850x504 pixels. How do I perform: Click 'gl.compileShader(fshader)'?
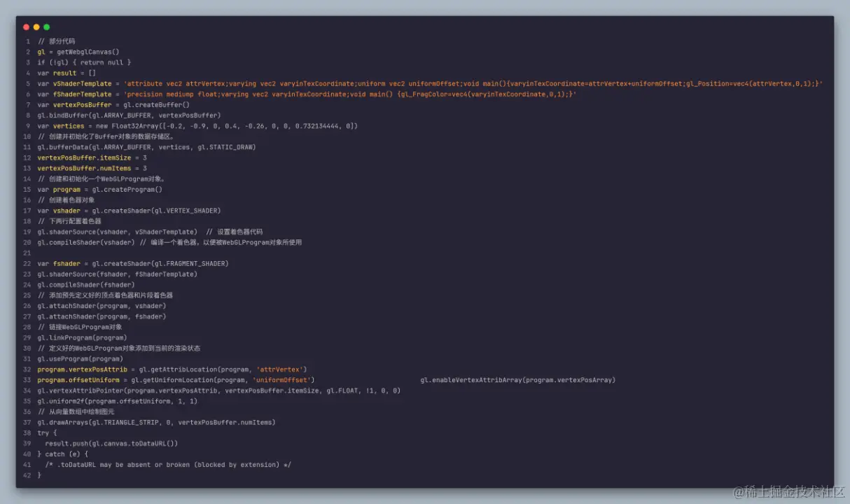pos(86,285)
